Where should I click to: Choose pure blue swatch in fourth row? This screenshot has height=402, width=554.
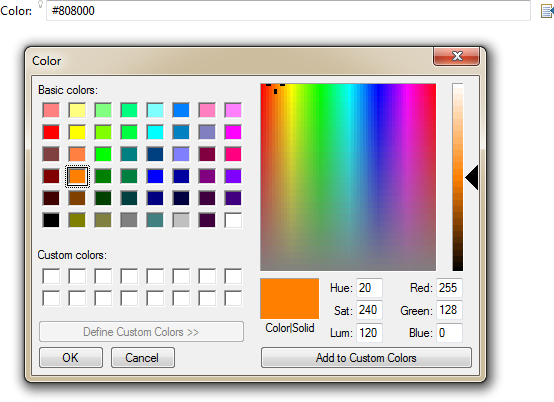click(155, 176)
